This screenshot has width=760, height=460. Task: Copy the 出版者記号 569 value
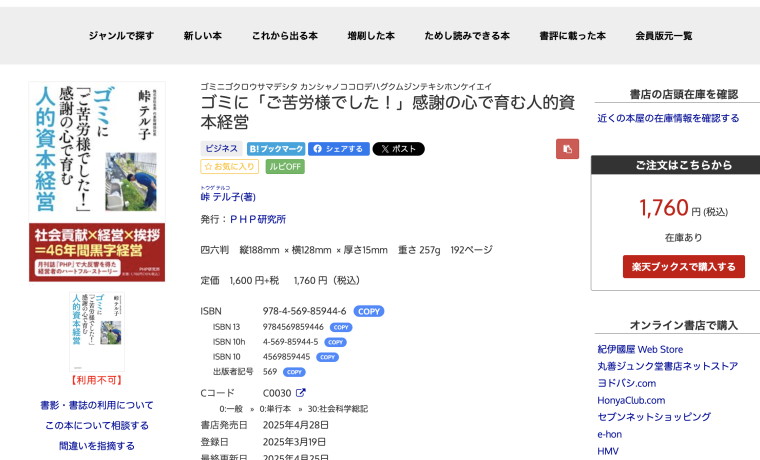294,372
